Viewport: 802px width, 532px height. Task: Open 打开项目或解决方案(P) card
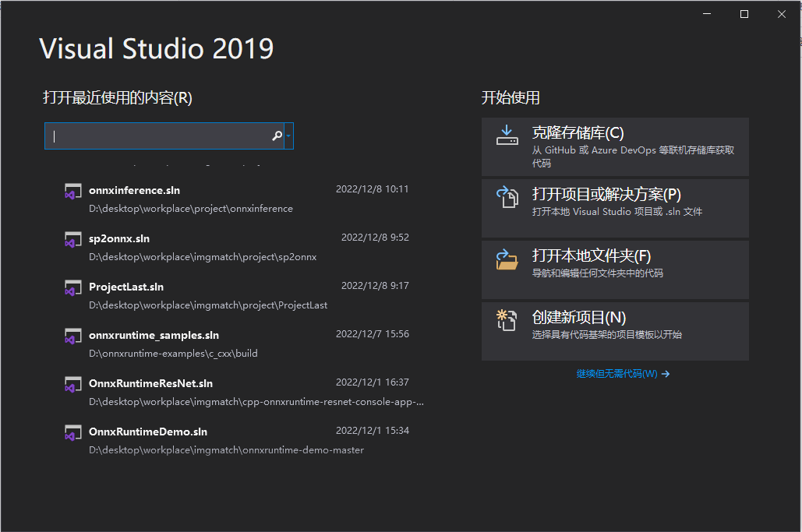coord(615,208)
